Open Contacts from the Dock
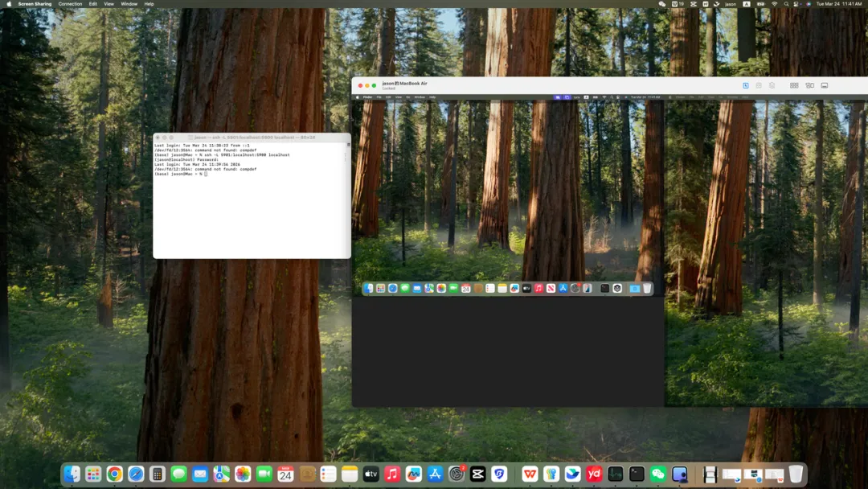This screenshot has height=489, width=868. [x=307, y=474]
